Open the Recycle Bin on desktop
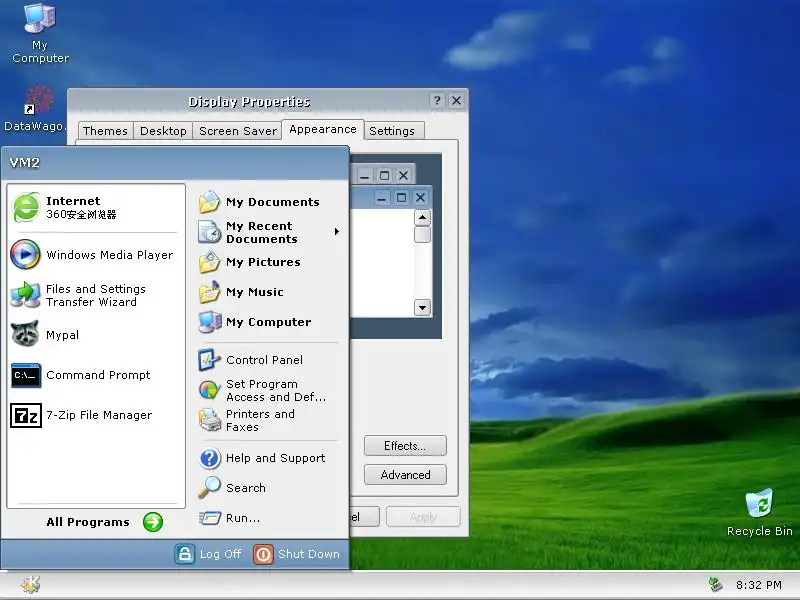This screenshot has width=800, height=600. click(x=759, y=512)
